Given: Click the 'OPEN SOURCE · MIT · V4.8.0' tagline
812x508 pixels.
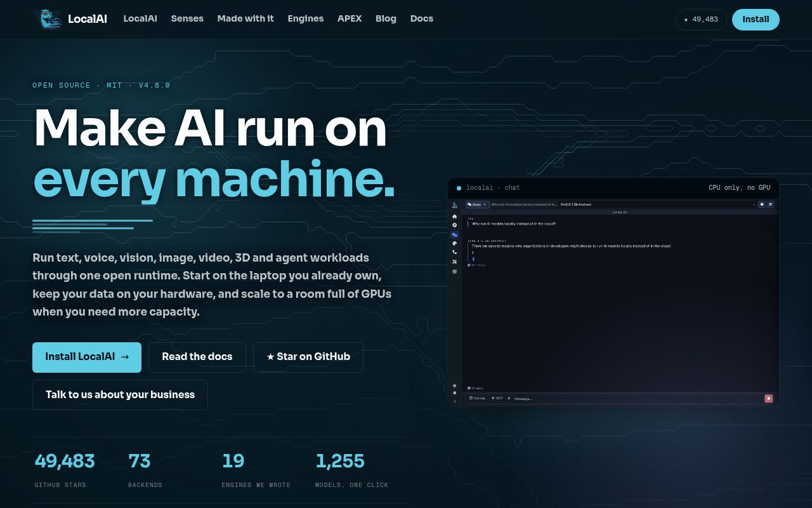Looking at the screenshot, I should pyautogui.click(x=101, y=85).
